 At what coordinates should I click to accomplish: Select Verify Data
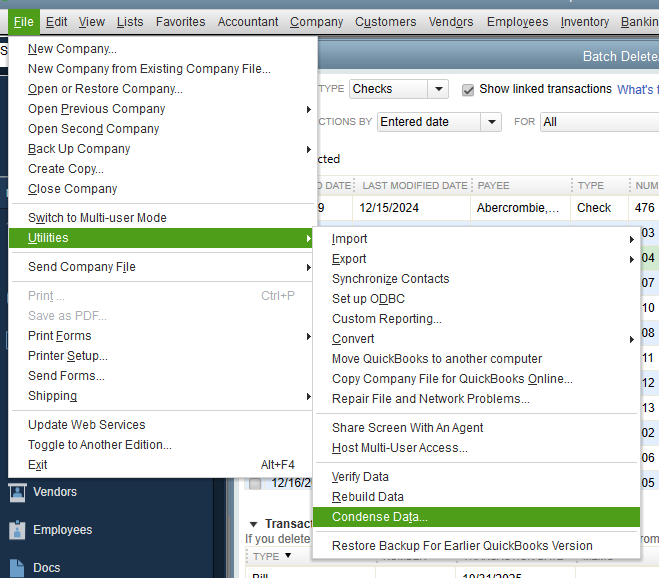pos(477,477)
